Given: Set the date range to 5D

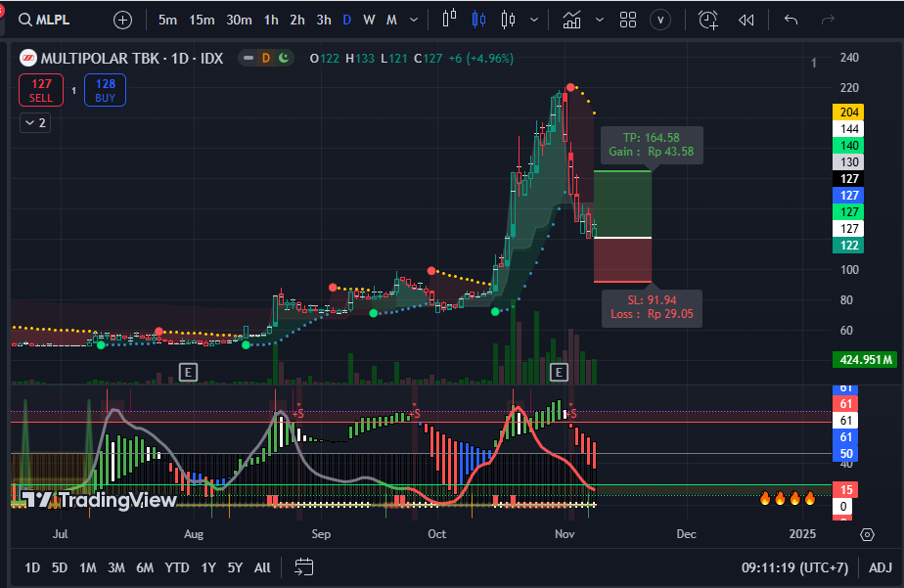Looking at the screenshot, I should 60,567.
